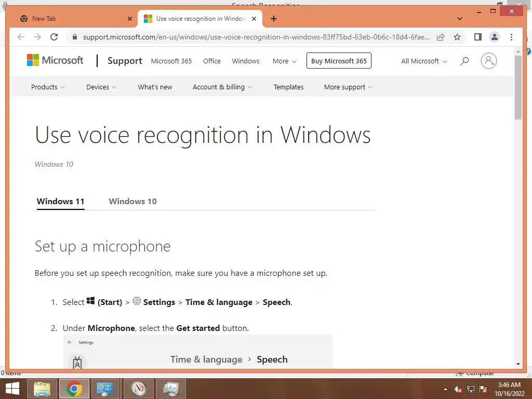Open the tab search chevron
532x399 pixels.
click(460, 19)
